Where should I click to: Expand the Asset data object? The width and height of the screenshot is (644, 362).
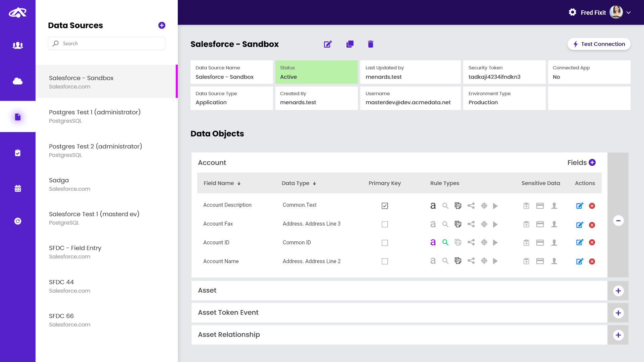[618, 291]
